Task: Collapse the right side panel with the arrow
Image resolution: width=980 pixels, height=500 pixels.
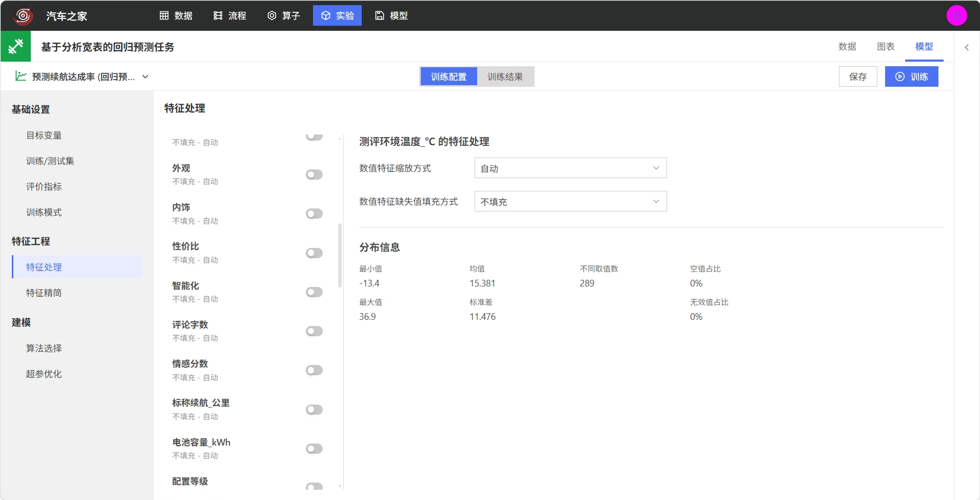Action: [967, 47]
